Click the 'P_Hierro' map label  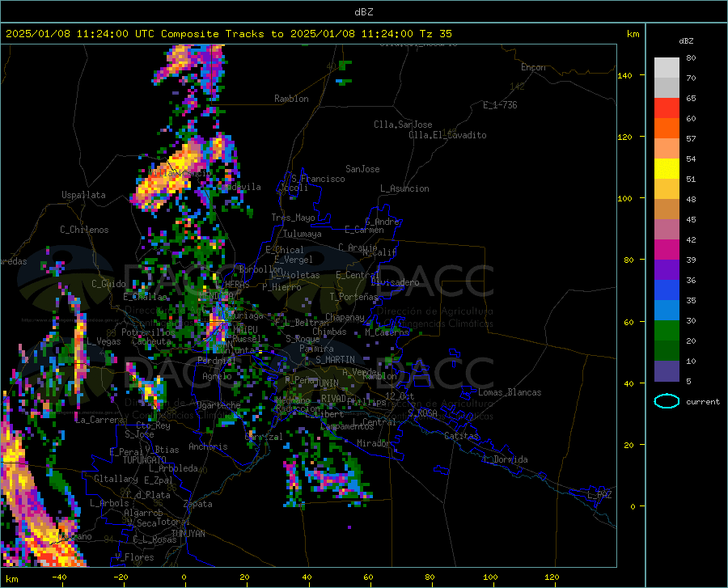tap(281, 287)
